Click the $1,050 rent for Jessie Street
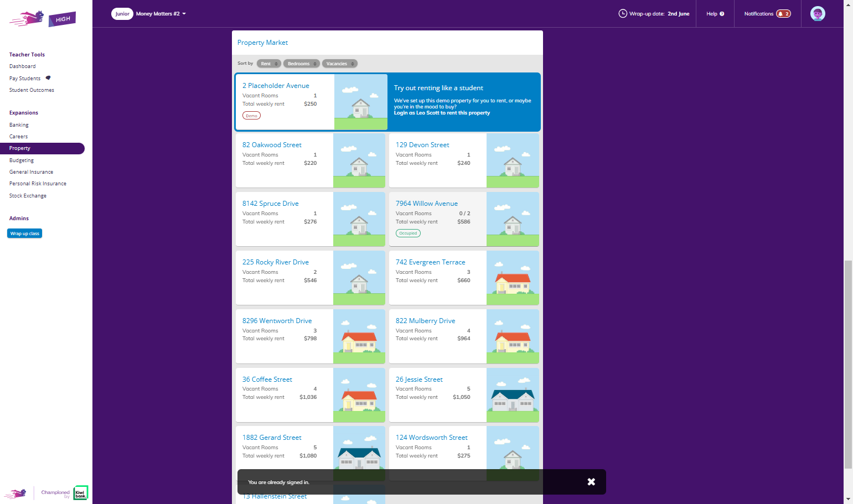Image resolution: width=853 pixels, height=504 pixels. [462, 397]
